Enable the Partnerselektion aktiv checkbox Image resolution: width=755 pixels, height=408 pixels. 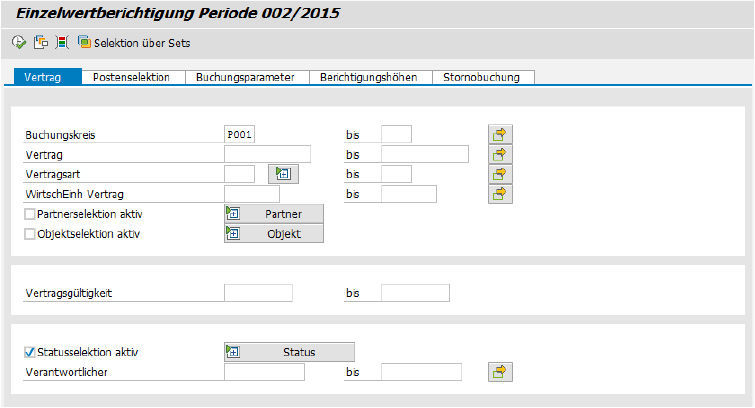click(29, 214)
